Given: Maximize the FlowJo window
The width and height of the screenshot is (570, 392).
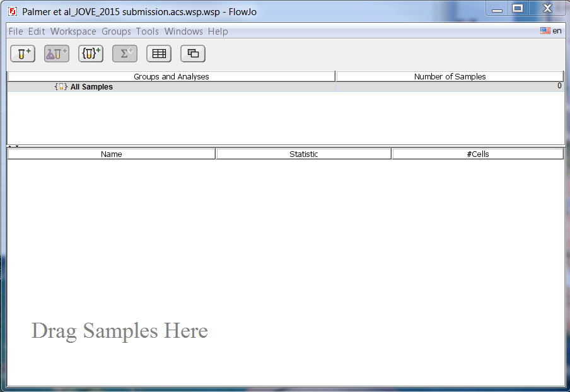Looking at the screenshot, I should 518,9.
